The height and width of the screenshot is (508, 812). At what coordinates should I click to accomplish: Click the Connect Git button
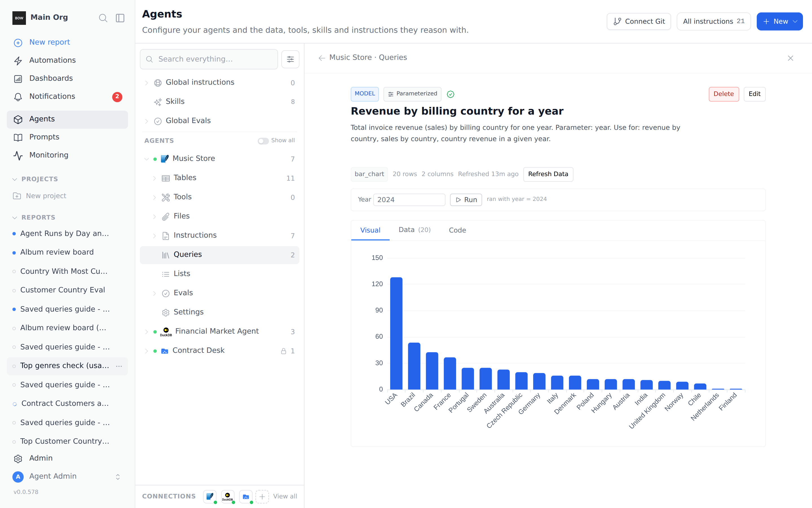pos(639,21)
